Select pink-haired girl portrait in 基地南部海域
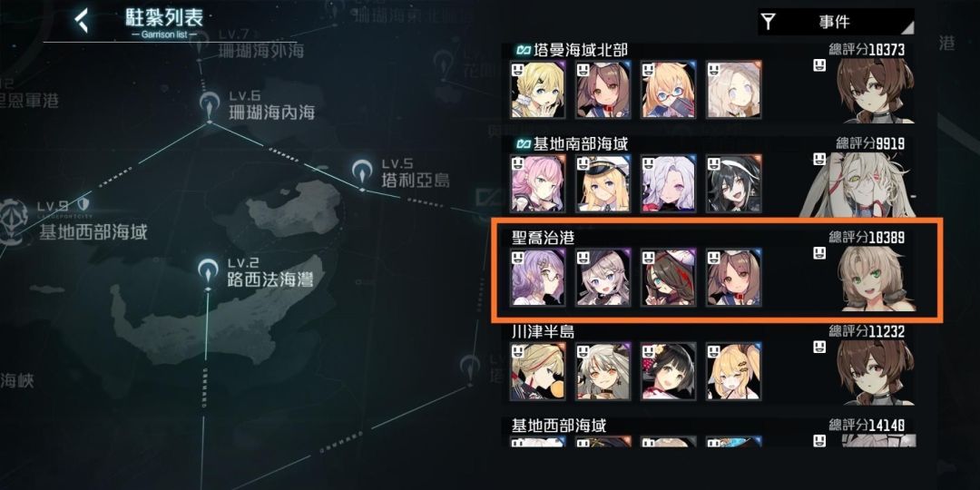This screenshot has height=490, width=980. pos(537,183)
